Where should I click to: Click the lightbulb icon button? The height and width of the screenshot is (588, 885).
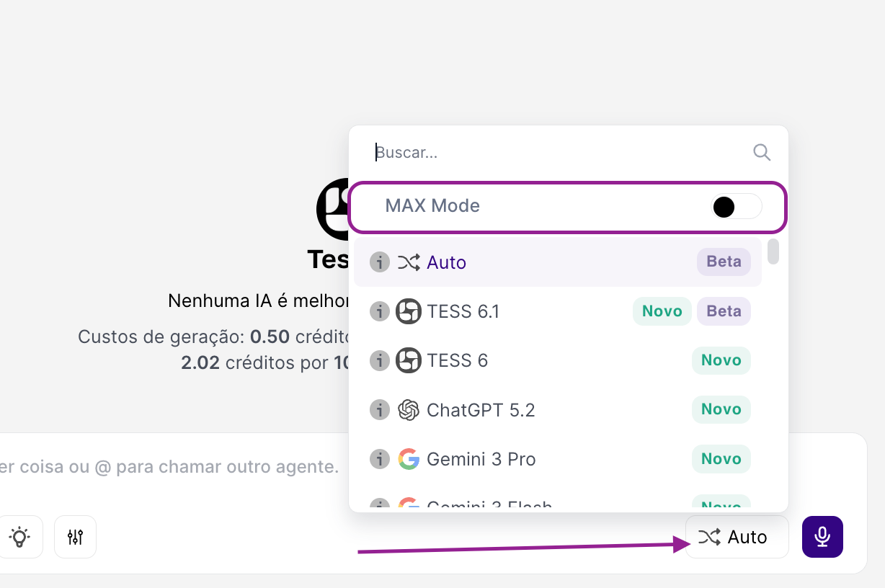[x=19, y=537]
